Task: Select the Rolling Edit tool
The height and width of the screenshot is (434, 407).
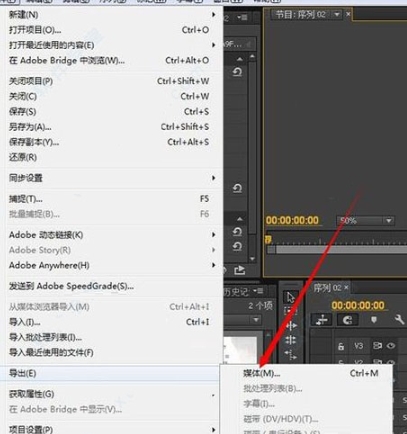Action: (290, 340)
